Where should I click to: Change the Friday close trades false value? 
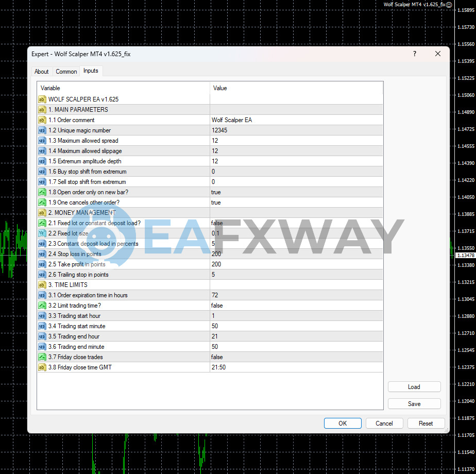[x=296, y=357]
